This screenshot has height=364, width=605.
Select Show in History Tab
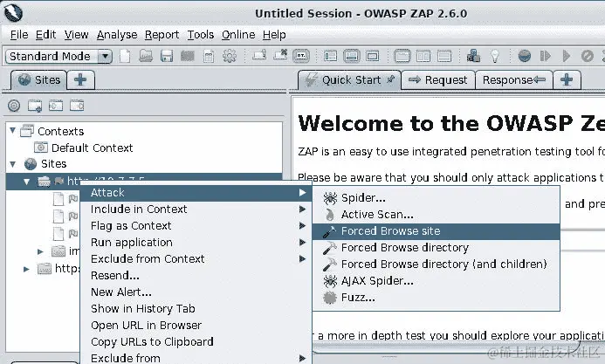pos(196,308)
